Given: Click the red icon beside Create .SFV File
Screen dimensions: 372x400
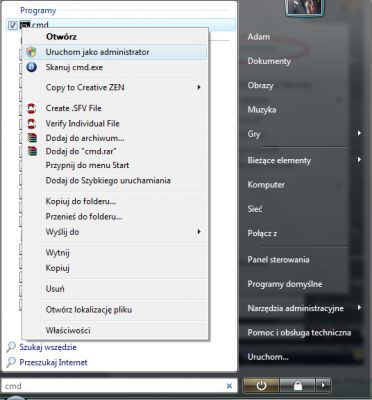Looking at the screenshot, I should [x=31, y=108].
